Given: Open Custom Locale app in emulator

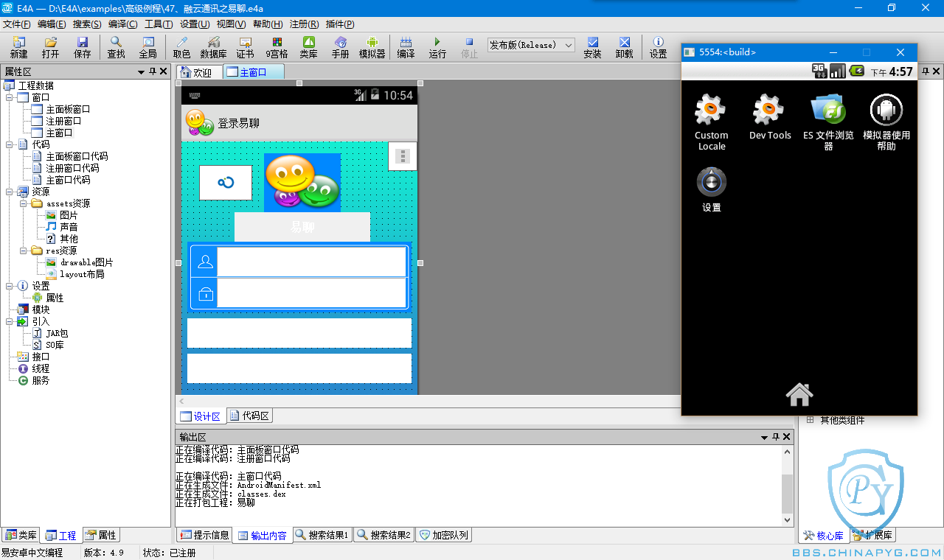Looking at the screenshot, I should click(x=711, y=122).
